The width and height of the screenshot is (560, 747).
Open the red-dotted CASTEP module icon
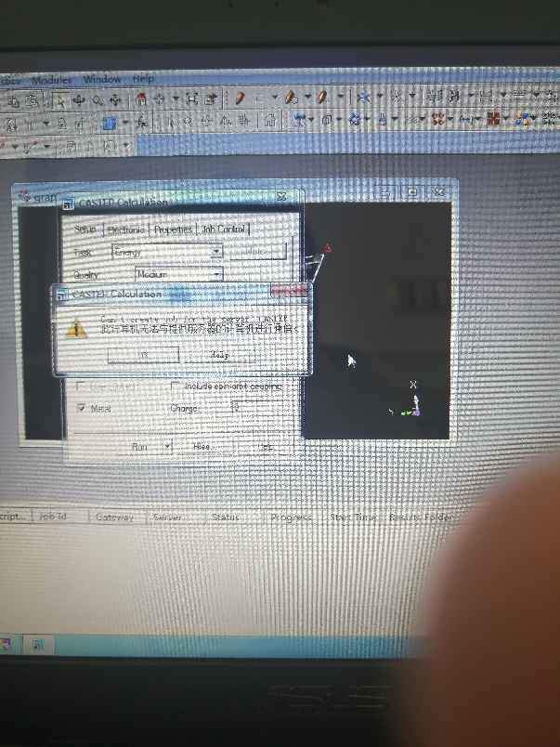coord(438,118)
